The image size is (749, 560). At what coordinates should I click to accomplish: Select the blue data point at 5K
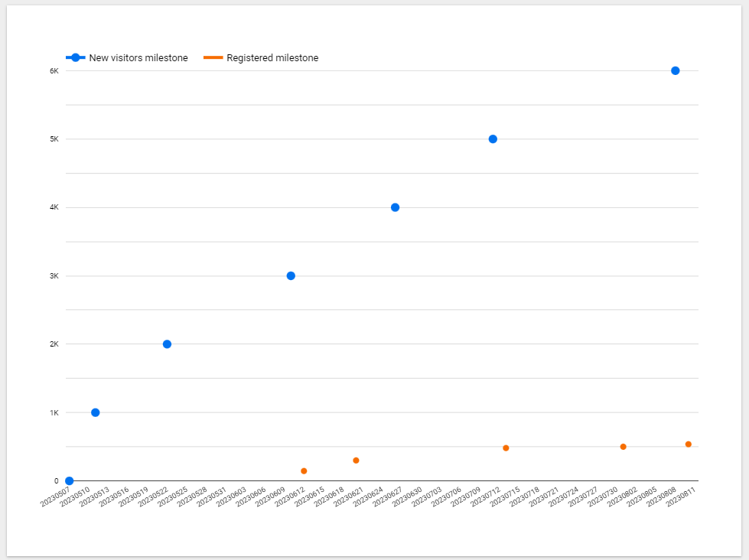click(x=493, y=139)
